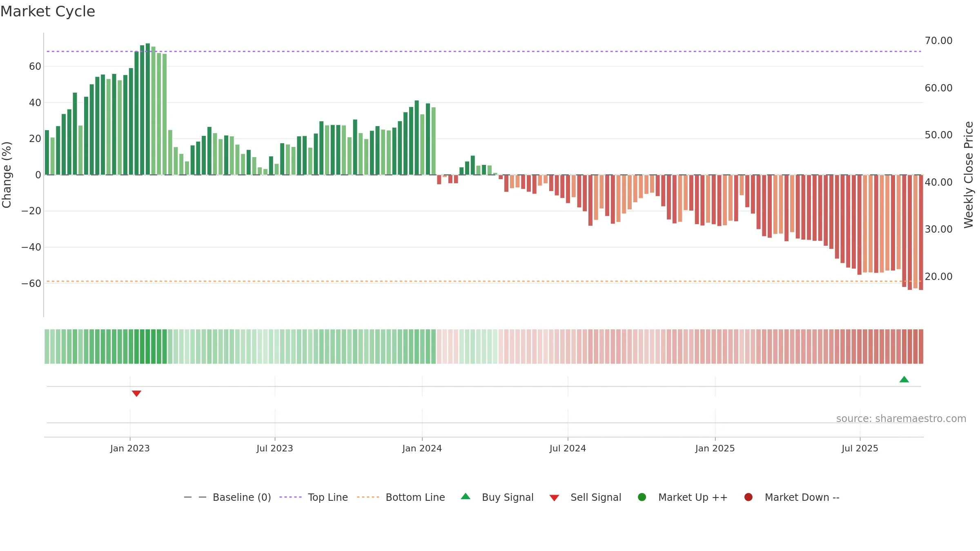The image size is (980, 551).
Task: Click the tallest green bar above the Top Line
Action: click(148, 109)
